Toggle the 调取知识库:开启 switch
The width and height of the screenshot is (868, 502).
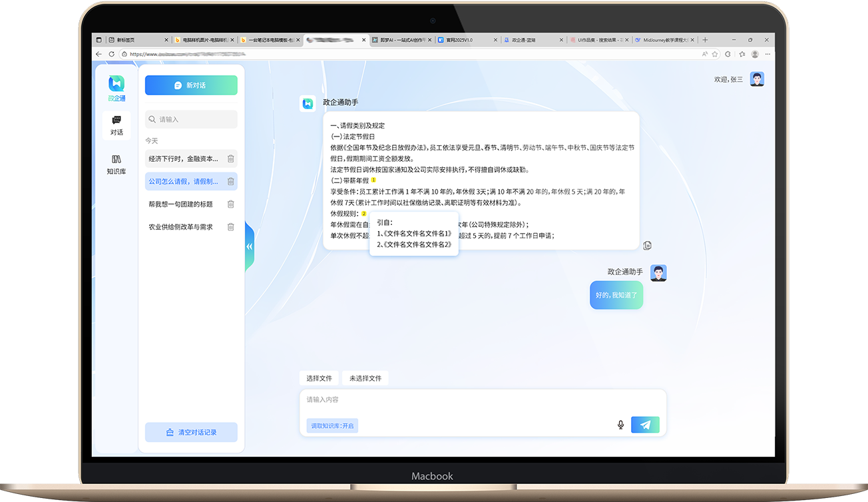point(333,425)
